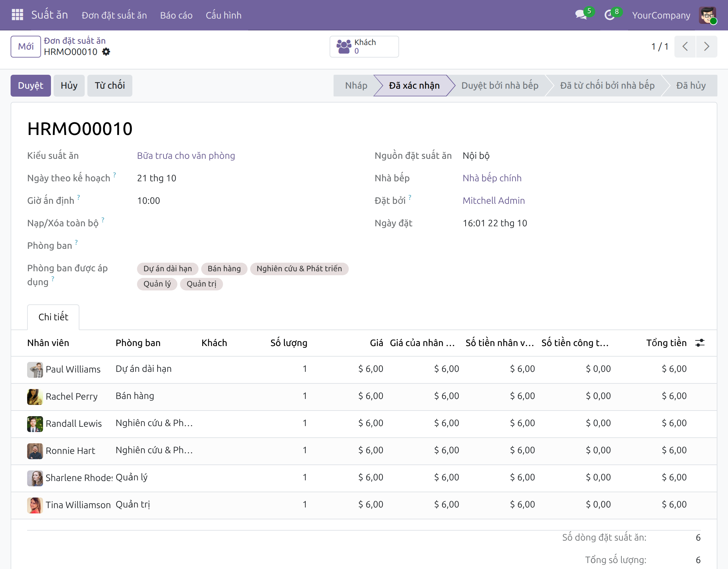Click the Từ chối button
The height and width of the screenshot is (569, 728).
point(110,86)
